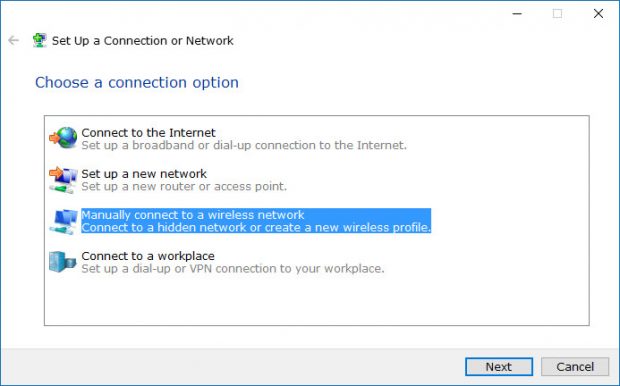
Task: Proceed with the Next button
Action: pyautogui.click(x=499, y=367)
